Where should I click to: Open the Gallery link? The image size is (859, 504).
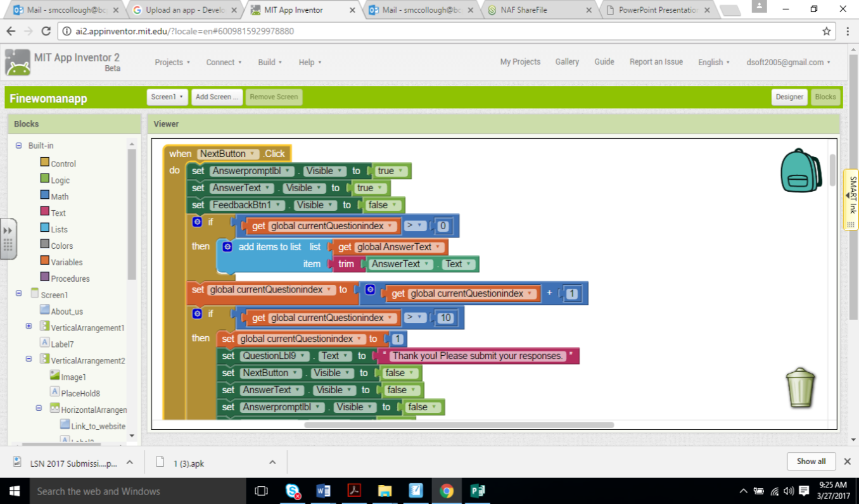[x=567, y=61]
